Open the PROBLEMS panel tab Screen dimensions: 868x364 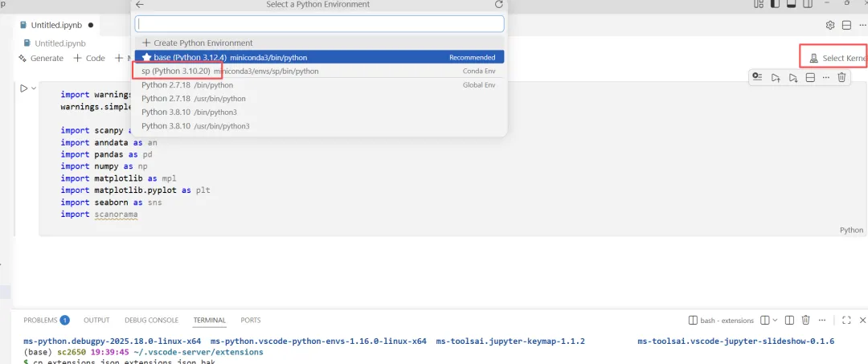(x=40, y=321)
